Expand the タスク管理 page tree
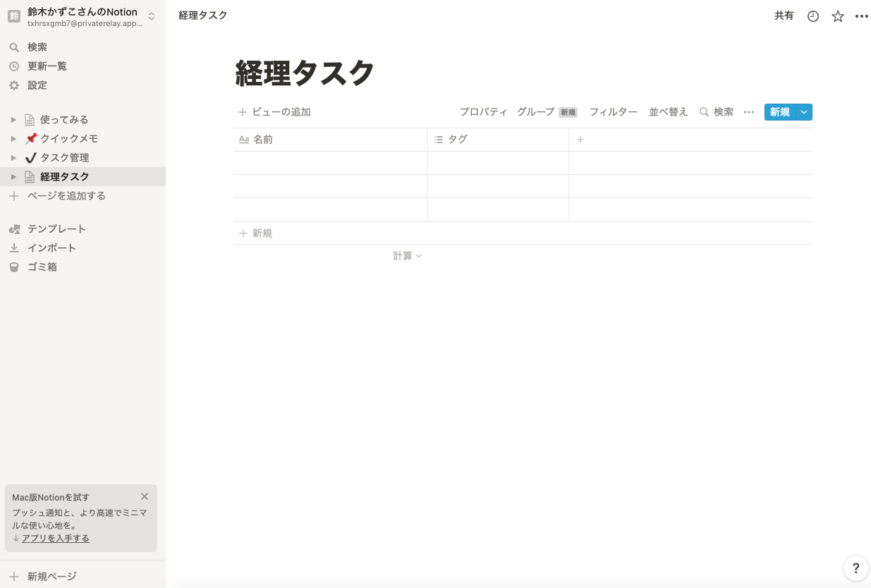The image size is (871, 588). 13,158
